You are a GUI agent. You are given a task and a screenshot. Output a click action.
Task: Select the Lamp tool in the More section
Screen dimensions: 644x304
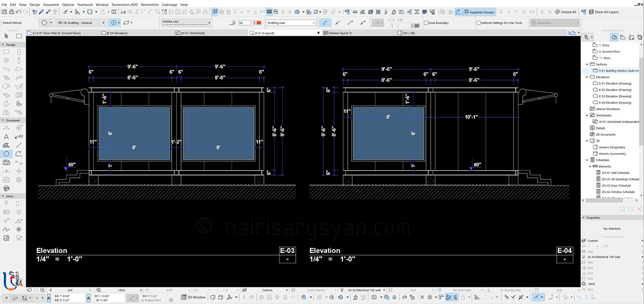pyautogui.click(x=19, y=212)
